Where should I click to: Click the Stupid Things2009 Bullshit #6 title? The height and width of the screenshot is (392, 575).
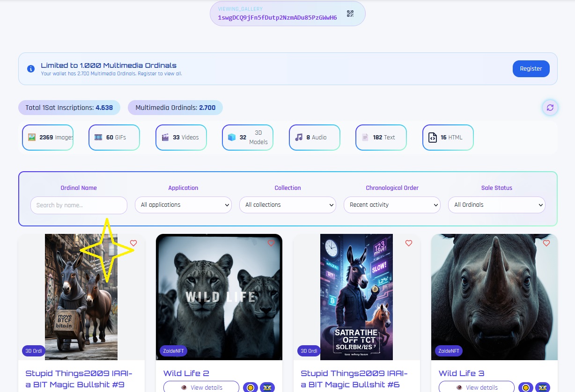[x=354, y=379]
